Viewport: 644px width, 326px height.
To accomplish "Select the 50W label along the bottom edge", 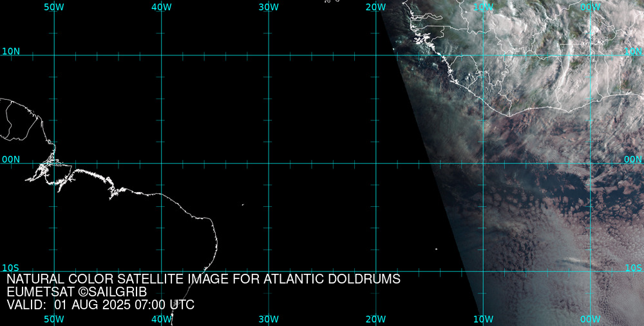I will (x=54, y=320).
